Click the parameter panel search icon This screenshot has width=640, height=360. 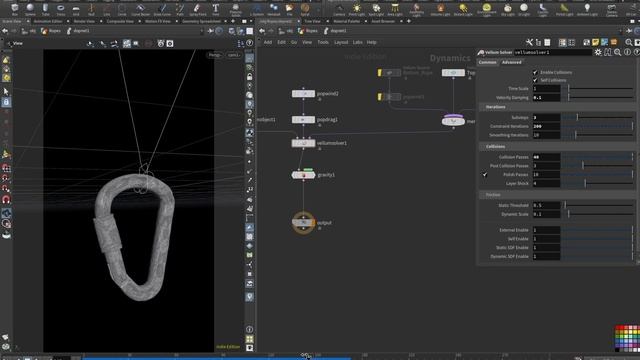[618, 52]
